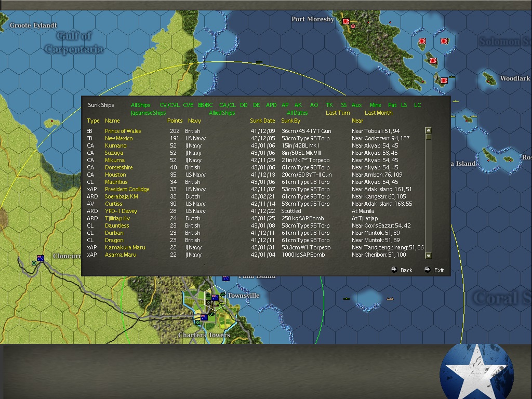Open ship Mikuma
The height and width of the screenshot is (399, 532).
click(115, 160)
